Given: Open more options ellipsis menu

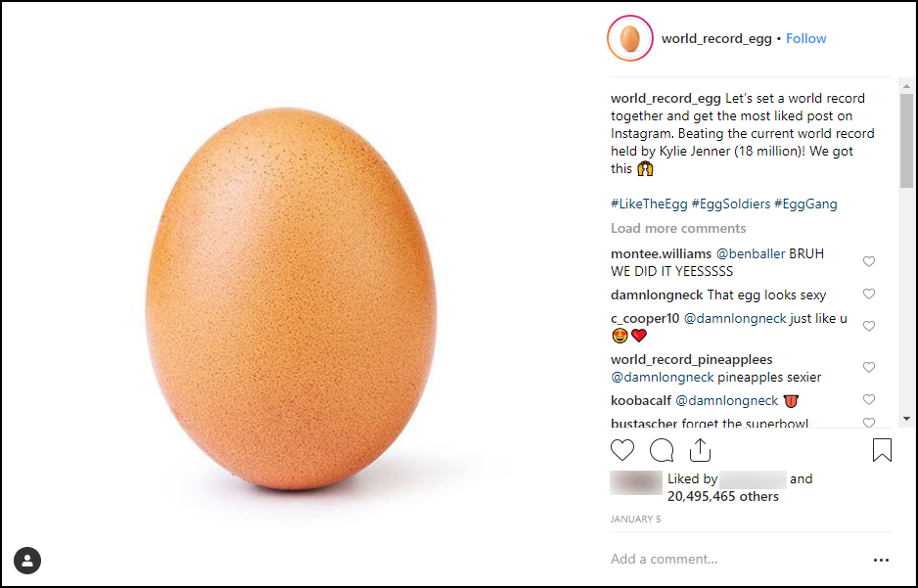Looking at the screenshot, I should [881, 560].
